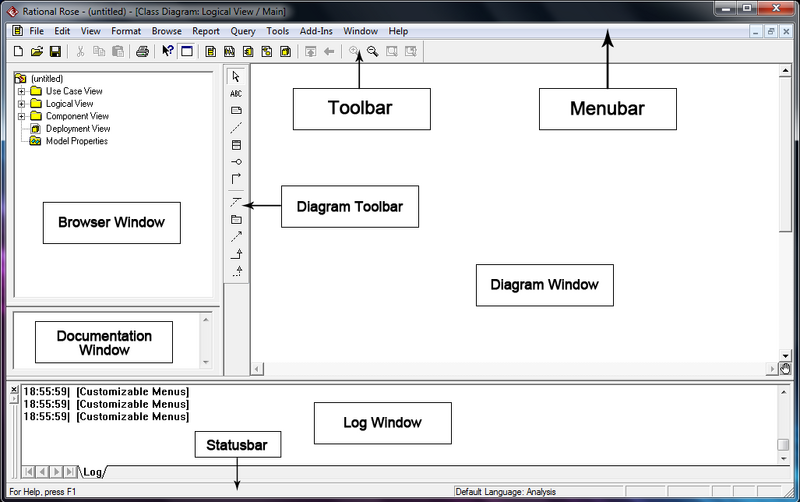800x502 pixels.
Task: Expand the Component View tree node
Action: click(x=21, y=116)
